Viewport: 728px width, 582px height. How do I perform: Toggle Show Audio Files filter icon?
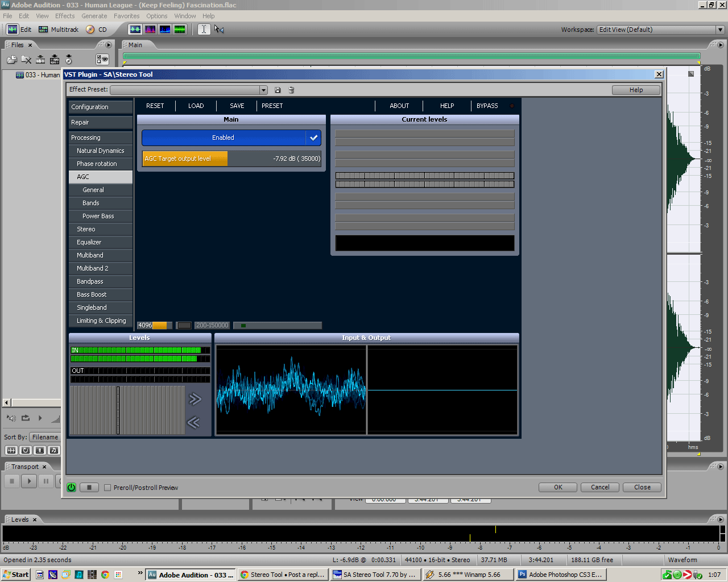pos(11,450)
